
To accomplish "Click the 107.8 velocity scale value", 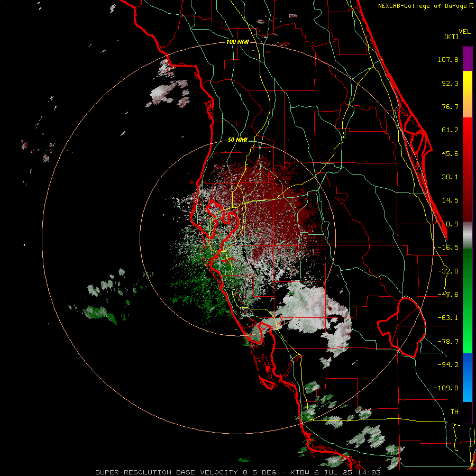I will tap(448, 59).
